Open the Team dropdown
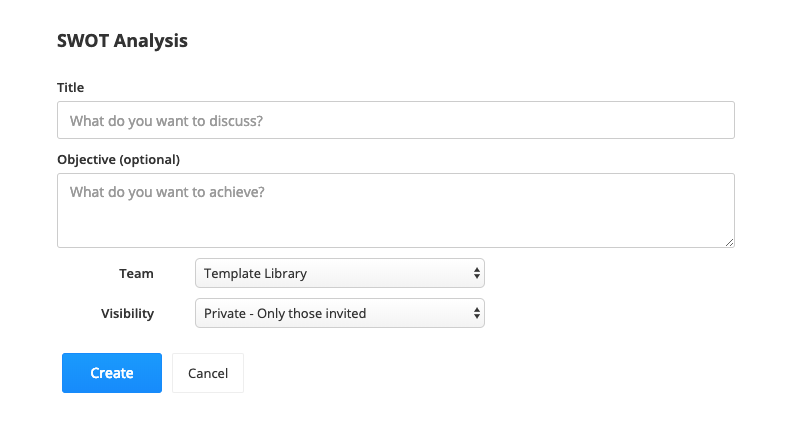 (339, 273)
